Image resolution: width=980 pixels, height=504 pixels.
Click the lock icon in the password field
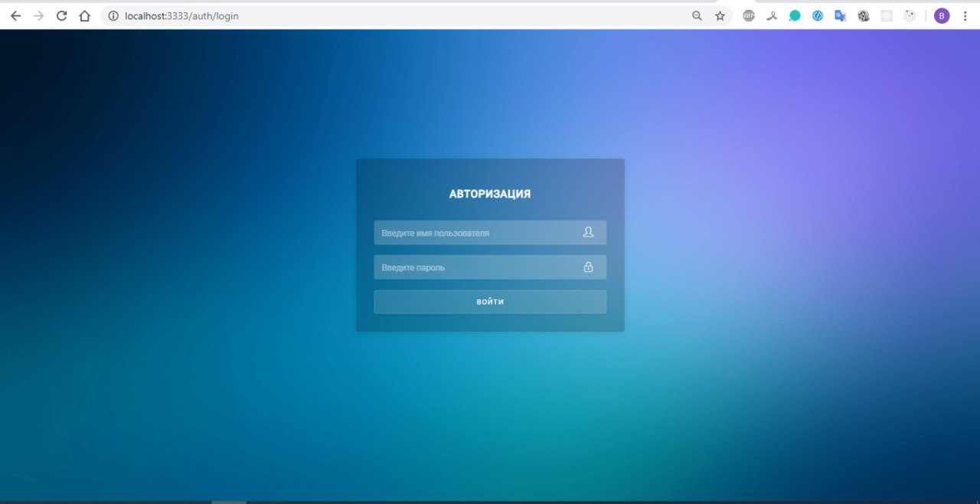(588, 267)
